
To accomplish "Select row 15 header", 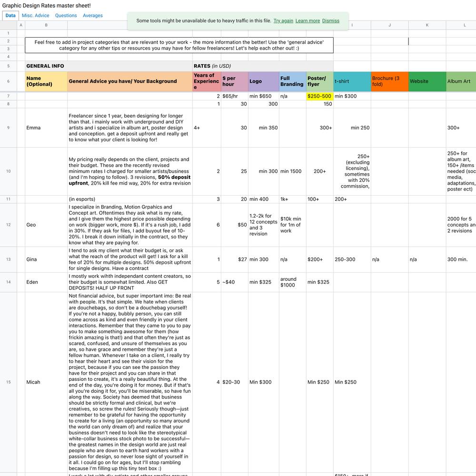I will point(8,382).
